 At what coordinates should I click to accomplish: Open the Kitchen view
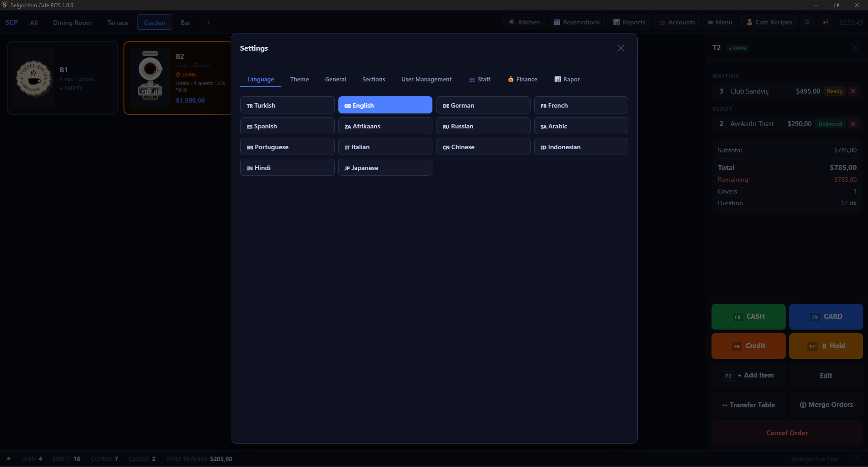(x=524, y=22)
